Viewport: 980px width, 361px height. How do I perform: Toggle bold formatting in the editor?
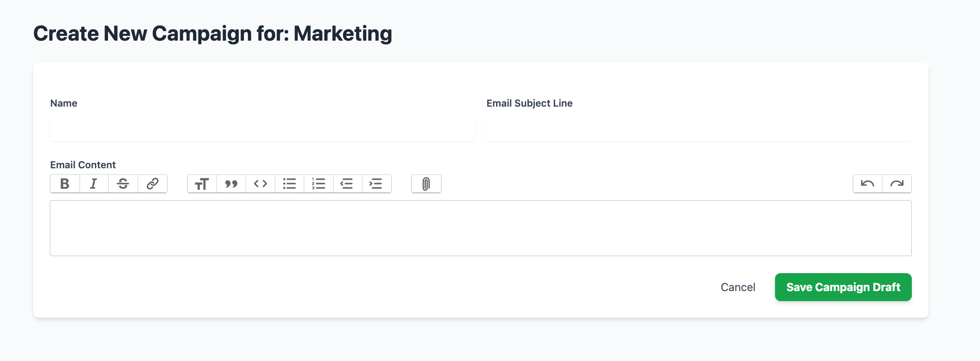[65, 184]
